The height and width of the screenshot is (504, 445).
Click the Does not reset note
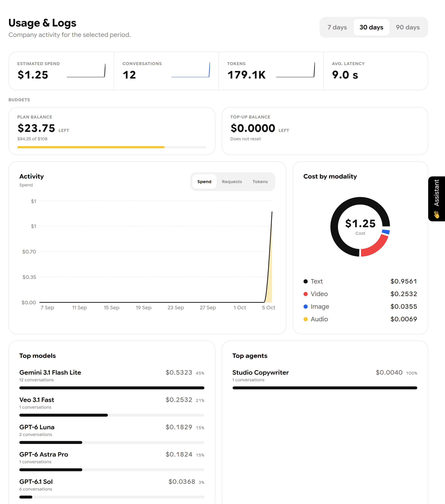tap(245, 139)
